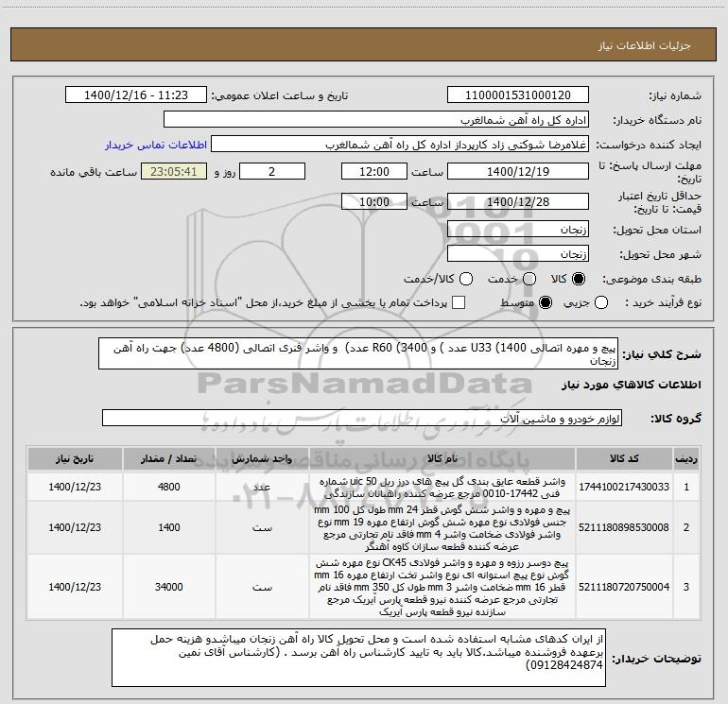Click the quantity cell 34000
The image size is (728, 704).
click(x=169, y=587)
